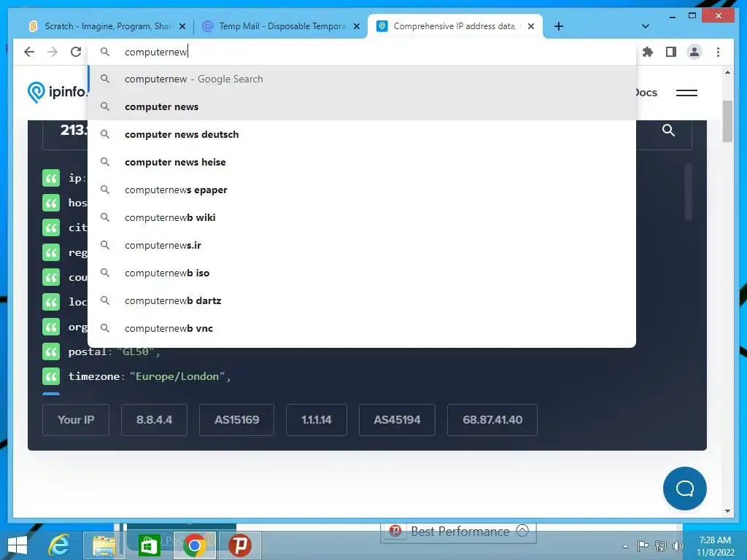
Task: Open File Explorer from the taskbar
Action: coord(104,545)
